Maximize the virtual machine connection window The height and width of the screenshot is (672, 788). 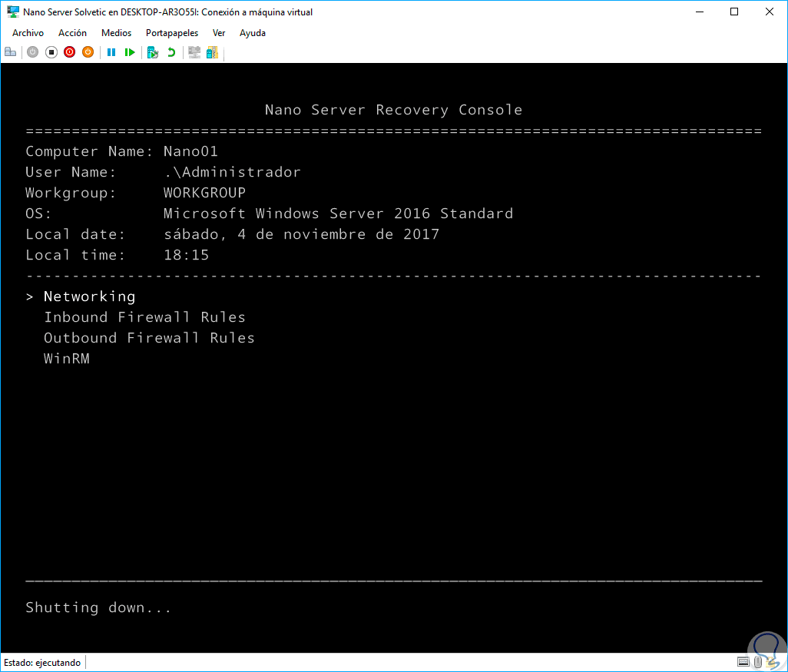tap(734, 12)
